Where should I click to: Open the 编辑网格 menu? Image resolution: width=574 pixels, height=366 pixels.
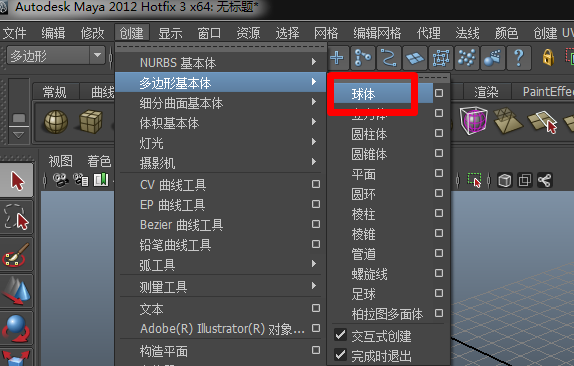coord(377,33)
